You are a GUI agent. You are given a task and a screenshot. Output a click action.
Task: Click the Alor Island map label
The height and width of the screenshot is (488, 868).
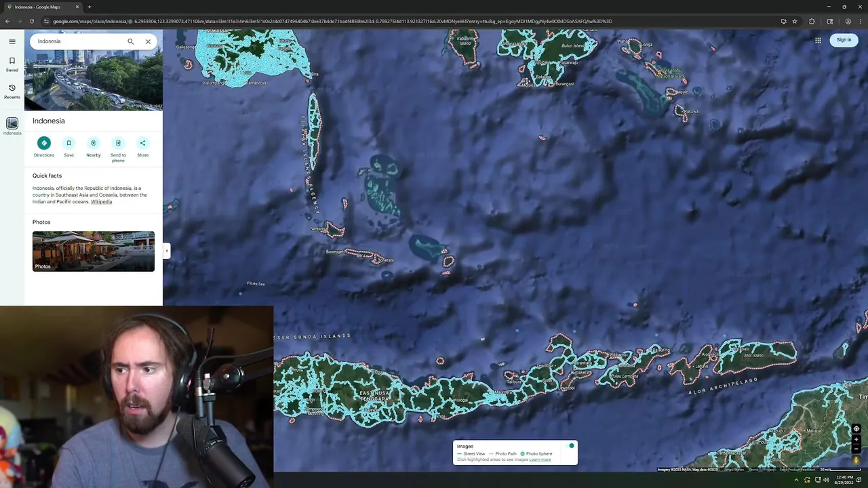(x=753, y=355)
